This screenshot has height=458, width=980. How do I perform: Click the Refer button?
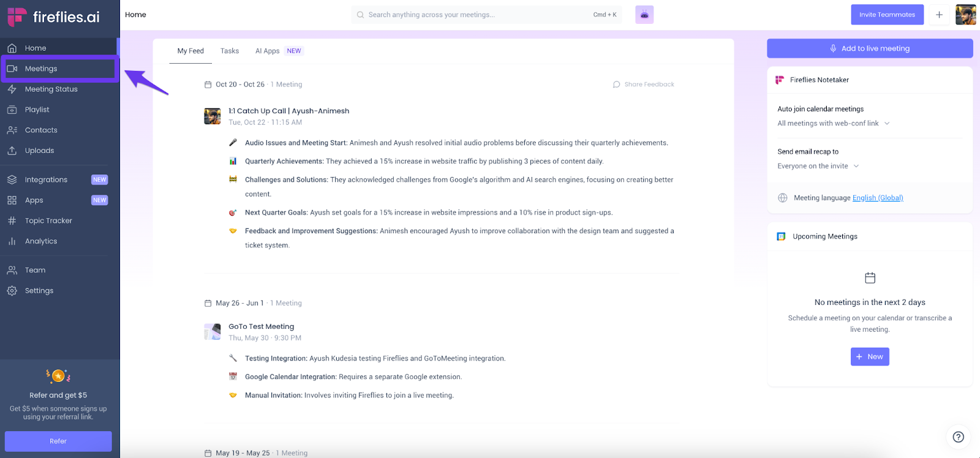(58, 441)
